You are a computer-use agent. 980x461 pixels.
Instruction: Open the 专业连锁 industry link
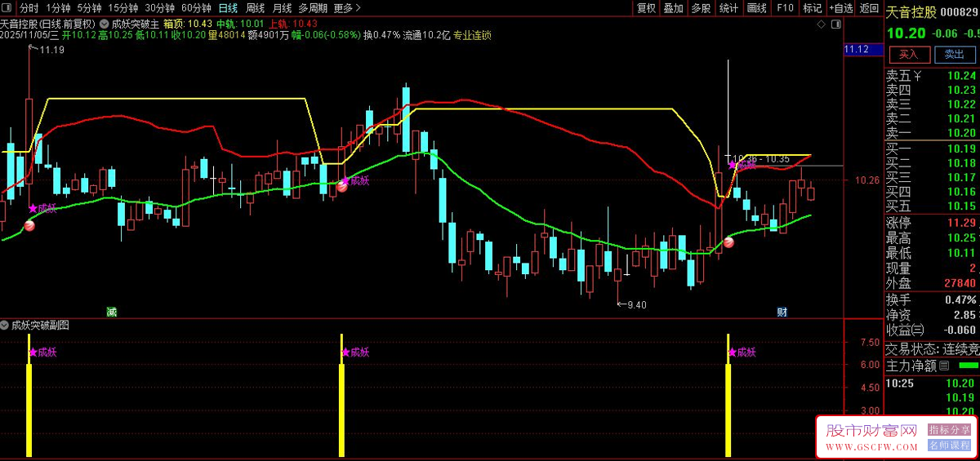(472, 35)
